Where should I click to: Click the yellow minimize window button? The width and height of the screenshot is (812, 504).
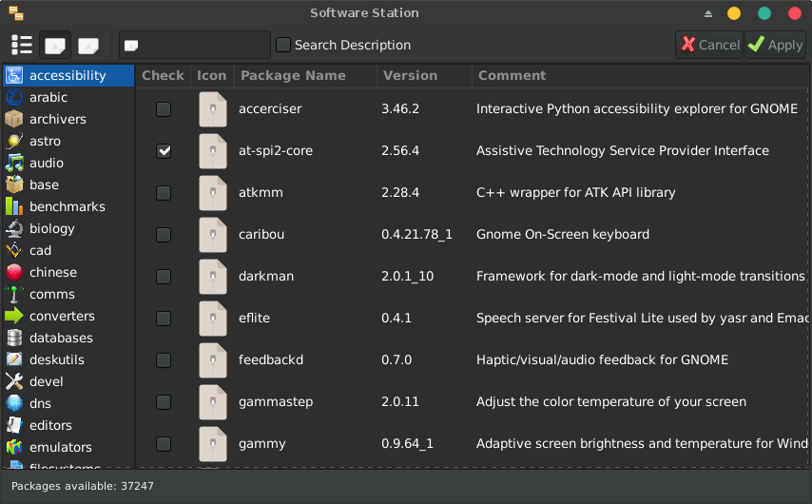click(x=734, y=13)
